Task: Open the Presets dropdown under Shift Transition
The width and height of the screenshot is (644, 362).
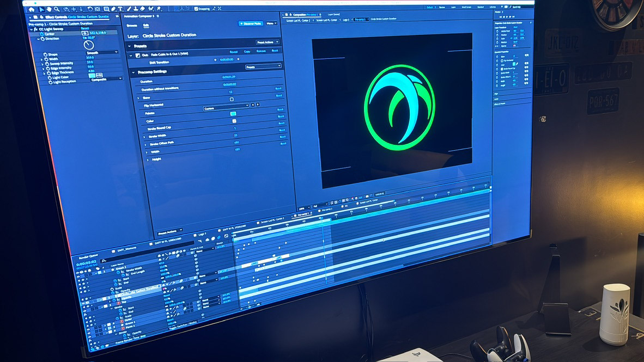Action: pyautogui.click(x=263, y=66)
